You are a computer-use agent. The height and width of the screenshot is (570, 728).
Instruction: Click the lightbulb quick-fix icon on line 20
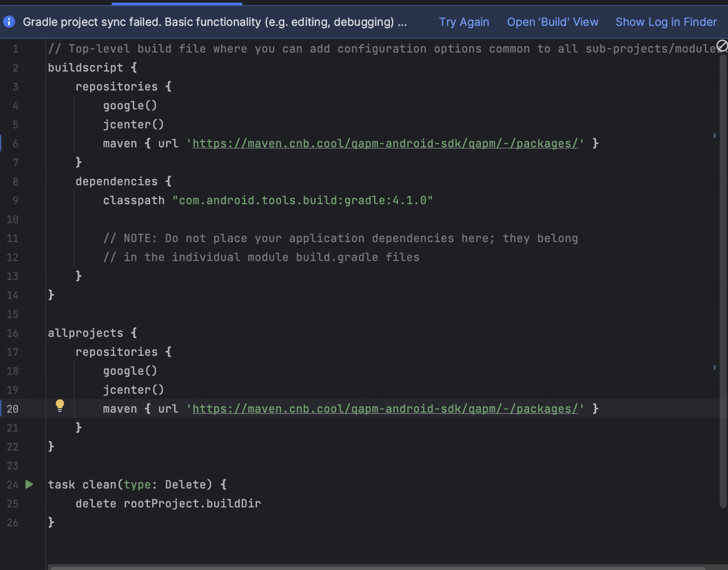click(60, 405)
